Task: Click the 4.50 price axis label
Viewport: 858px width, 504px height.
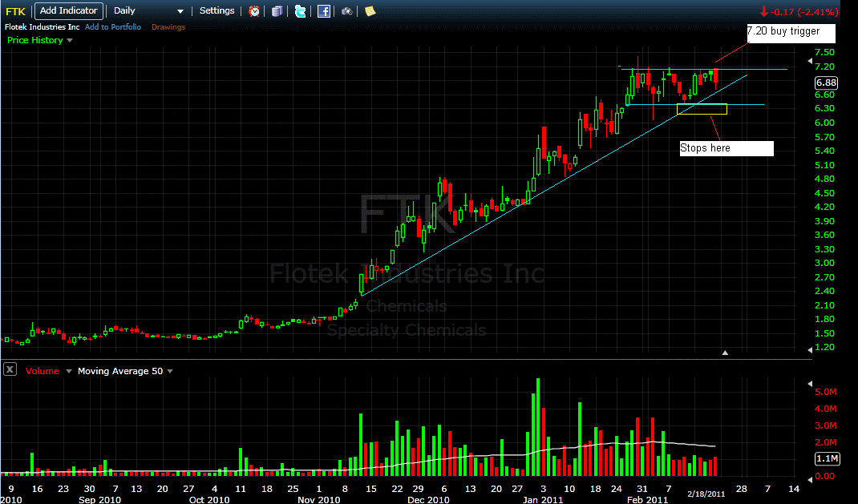Action: pos(824,193)
